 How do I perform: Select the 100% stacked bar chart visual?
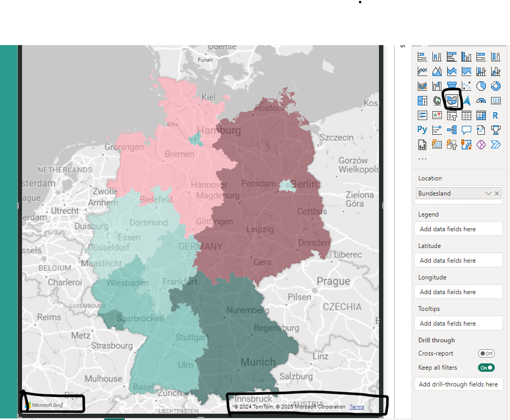[x=481, y=57]
